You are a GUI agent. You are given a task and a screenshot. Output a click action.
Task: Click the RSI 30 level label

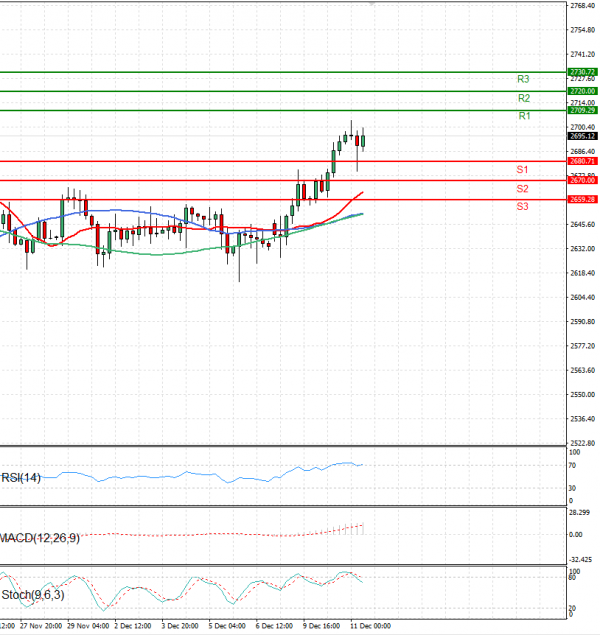pos(572,488)
